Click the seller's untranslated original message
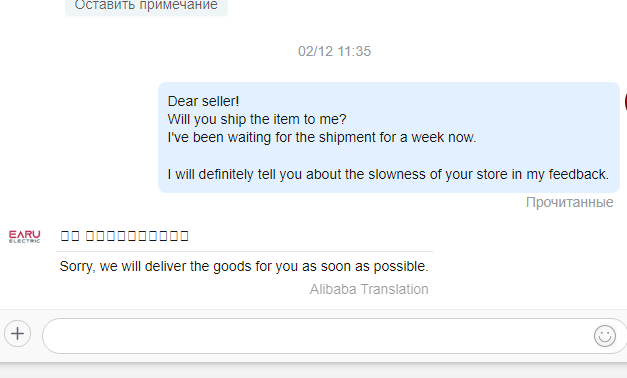This screenshot has width=627, height=378. pos(124,236)
